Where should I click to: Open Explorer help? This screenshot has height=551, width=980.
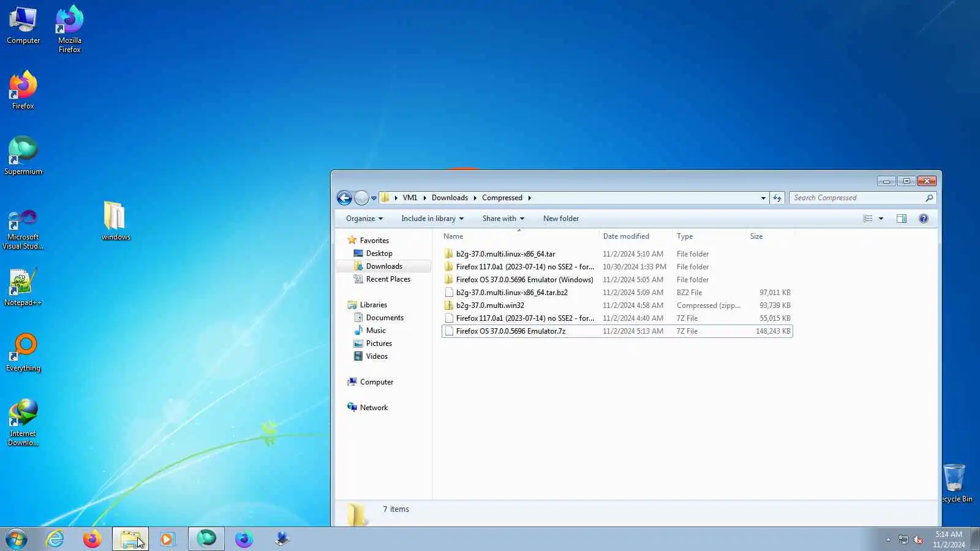click(924, 219)
